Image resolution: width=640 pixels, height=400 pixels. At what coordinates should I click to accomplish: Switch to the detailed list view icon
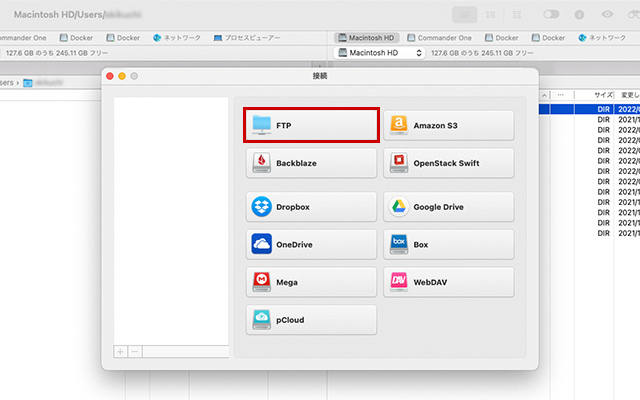491,15
